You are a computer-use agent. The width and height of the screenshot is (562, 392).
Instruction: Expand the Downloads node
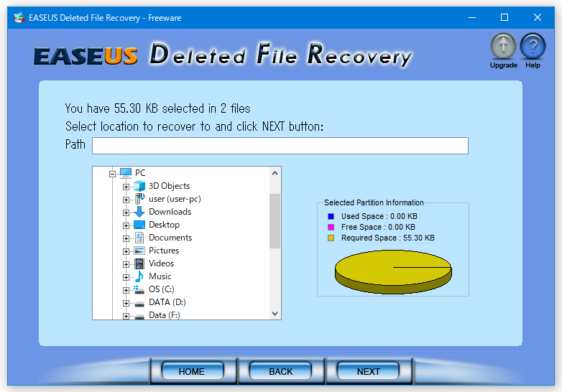(x=126, y=213)
